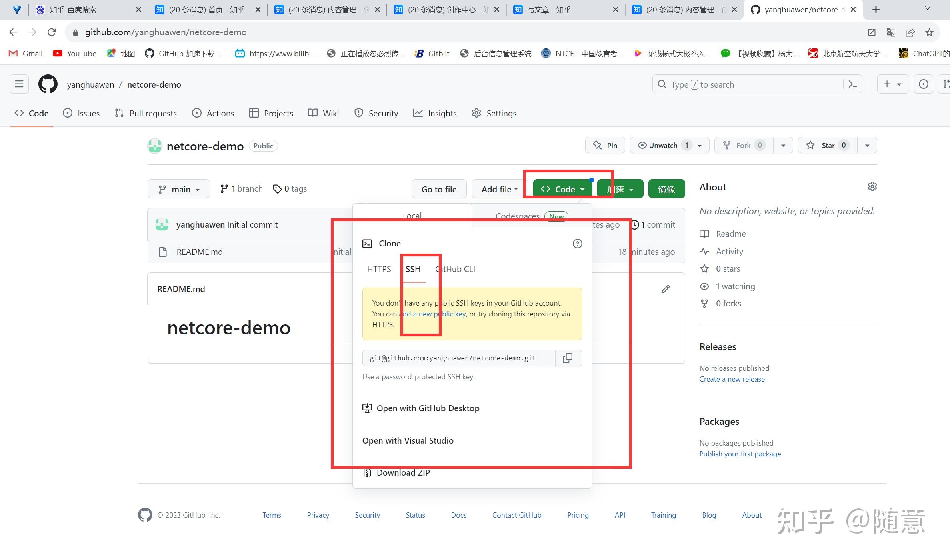Screen dimensions: 950x560
Task: Open the global navigation hamburger menu
Action: 19,84
